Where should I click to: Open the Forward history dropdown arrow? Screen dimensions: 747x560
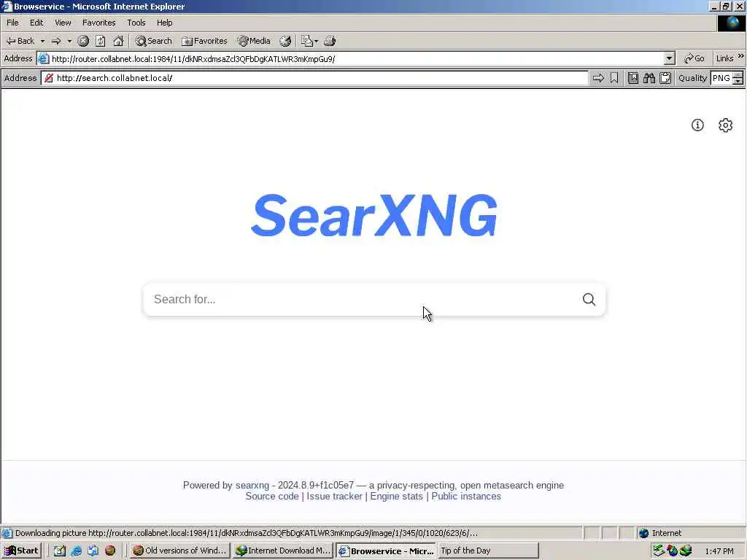(x=69, y=41)
